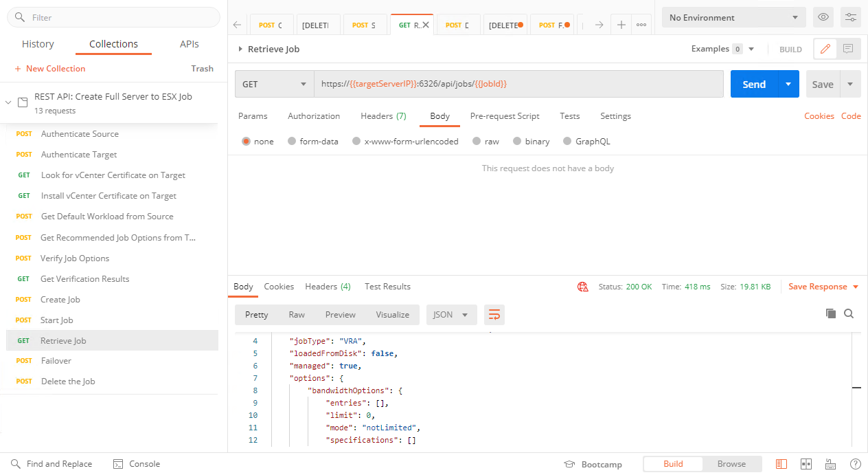868x475 pixels.
Task: Switch to Browse mode in the bottom toggle
Action: [731, 464]
